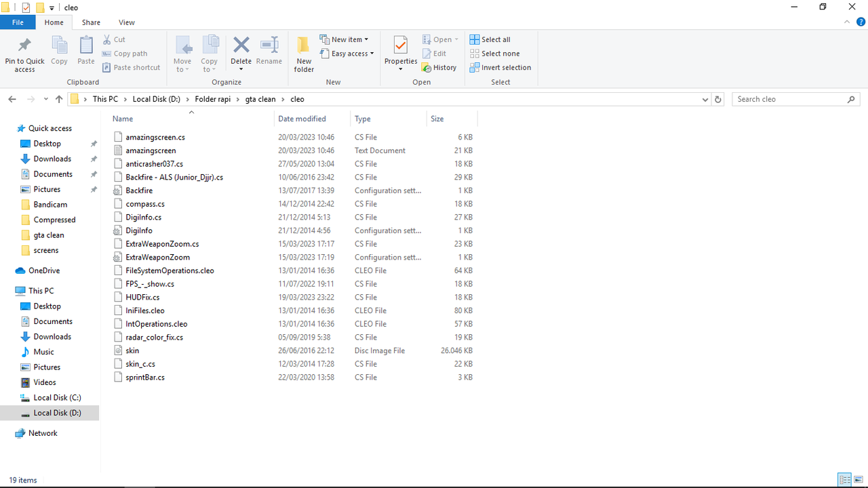Expand the address bar history dropdown
The width and height of the screenshot is (868, 488).
[706, 99]
